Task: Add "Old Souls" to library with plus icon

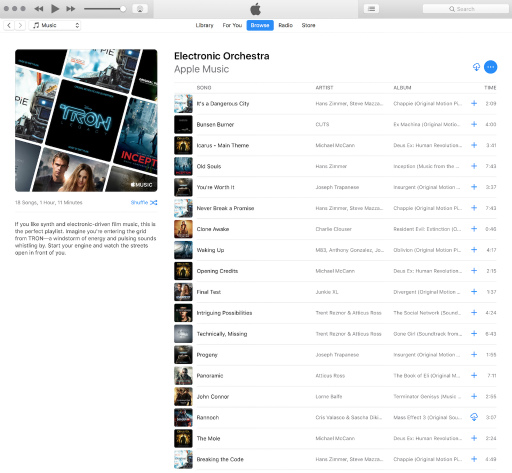Action: (x=474, y=166)
